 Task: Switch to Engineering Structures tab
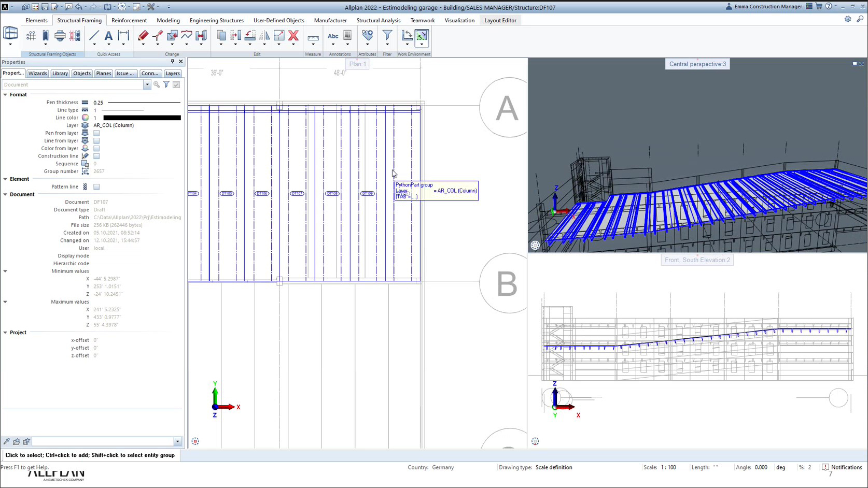(x=217, y=20)
